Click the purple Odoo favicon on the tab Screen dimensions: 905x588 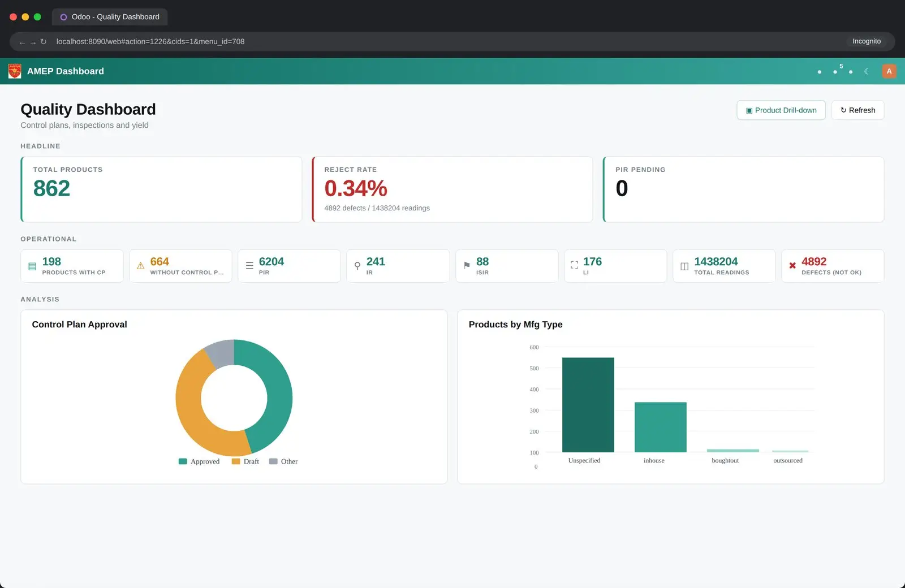[x=63, y=17]
